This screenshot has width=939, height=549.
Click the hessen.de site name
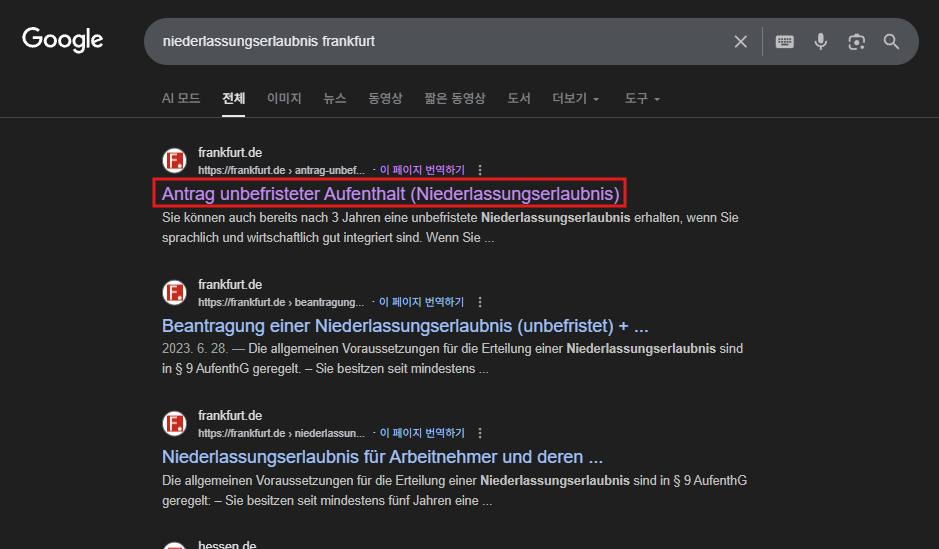pyautogui.click(x=227, y=544)
